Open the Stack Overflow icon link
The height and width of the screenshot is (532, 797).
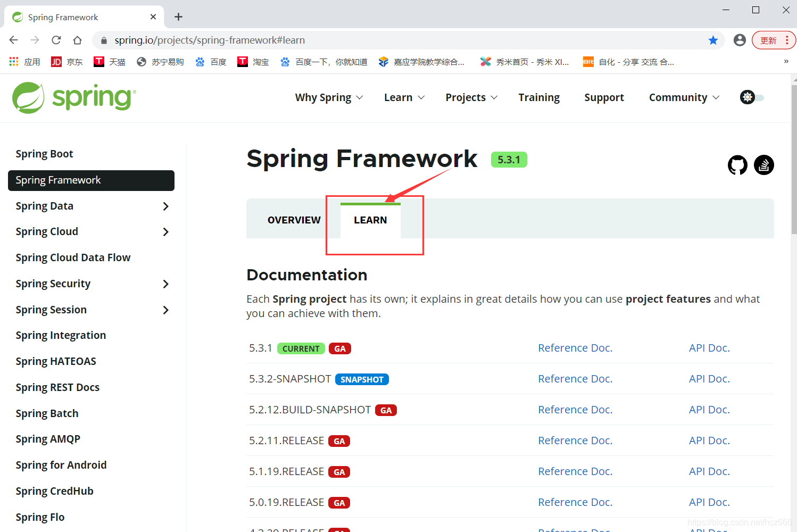point(764,165)
